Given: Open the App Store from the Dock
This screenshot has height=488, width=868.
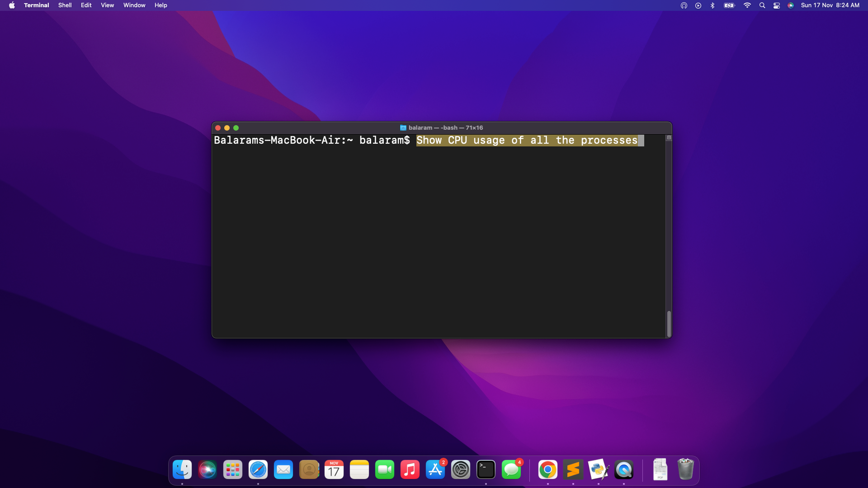Looking at the screenshot, I should (435, 470).
